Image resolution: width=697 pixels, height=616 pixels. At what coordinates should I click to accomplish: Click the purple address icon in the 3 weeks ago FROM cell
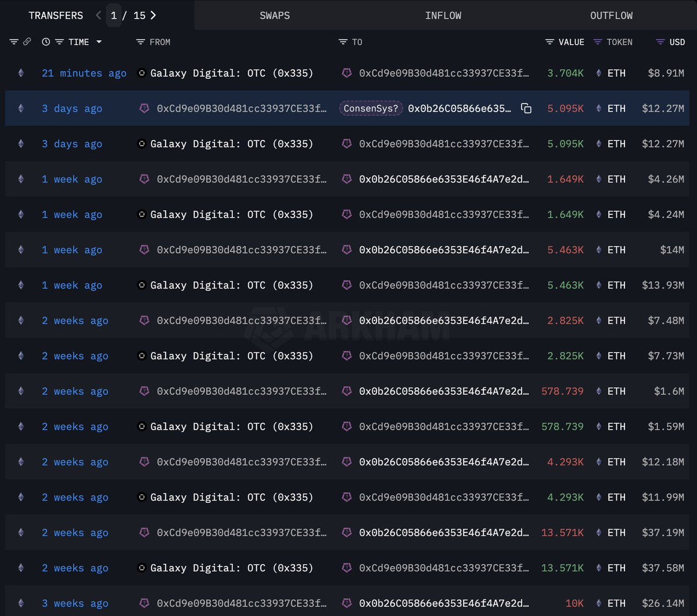tap(144, 603)
